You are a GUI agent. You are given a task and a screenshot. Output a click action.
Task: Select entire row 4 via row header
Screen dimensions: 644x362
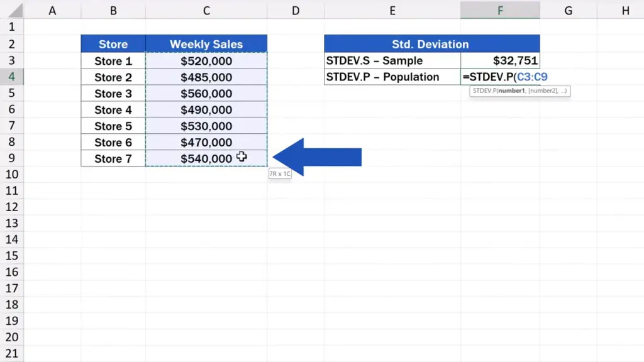11,77
